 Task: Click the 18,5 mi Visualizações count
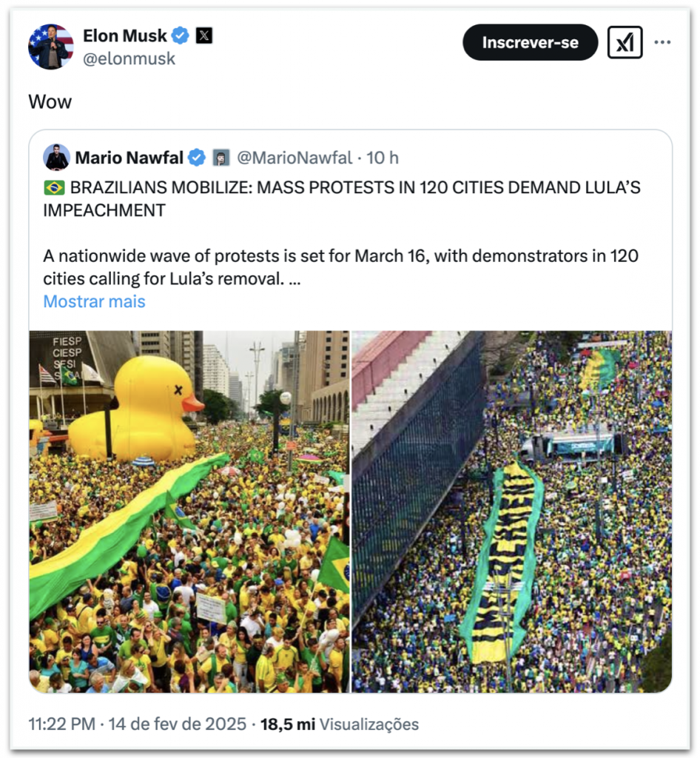point(340,724)
